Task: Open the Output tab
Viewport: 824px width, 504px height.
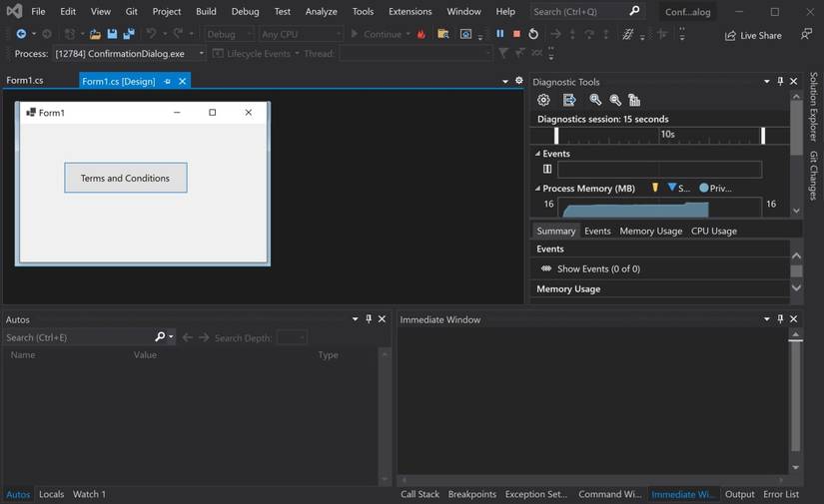Action: (x=739, y=494)
